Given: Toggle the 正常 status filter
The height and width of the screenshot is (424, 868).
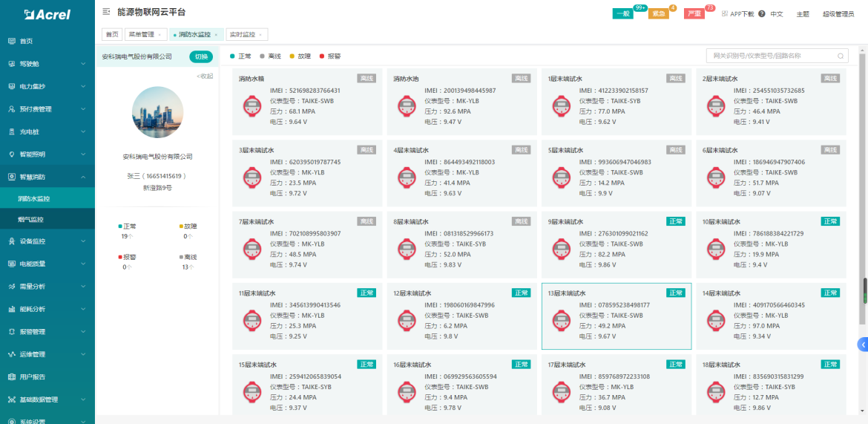Looking at the screenshot, I should tap(240, 56).
